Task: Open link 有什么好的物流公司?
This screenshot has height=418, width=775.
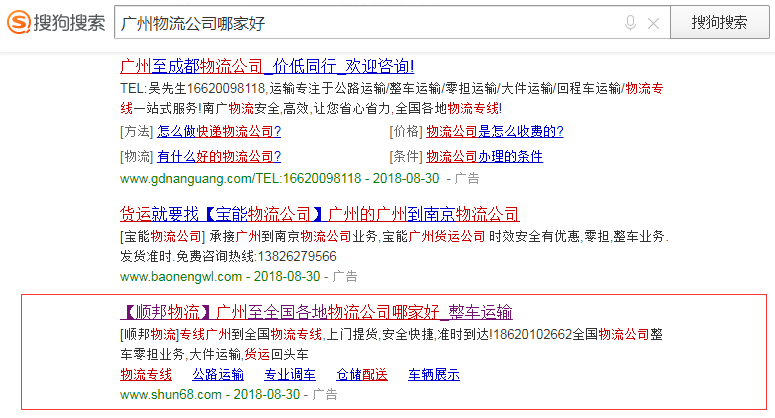Action: [219, 157]
